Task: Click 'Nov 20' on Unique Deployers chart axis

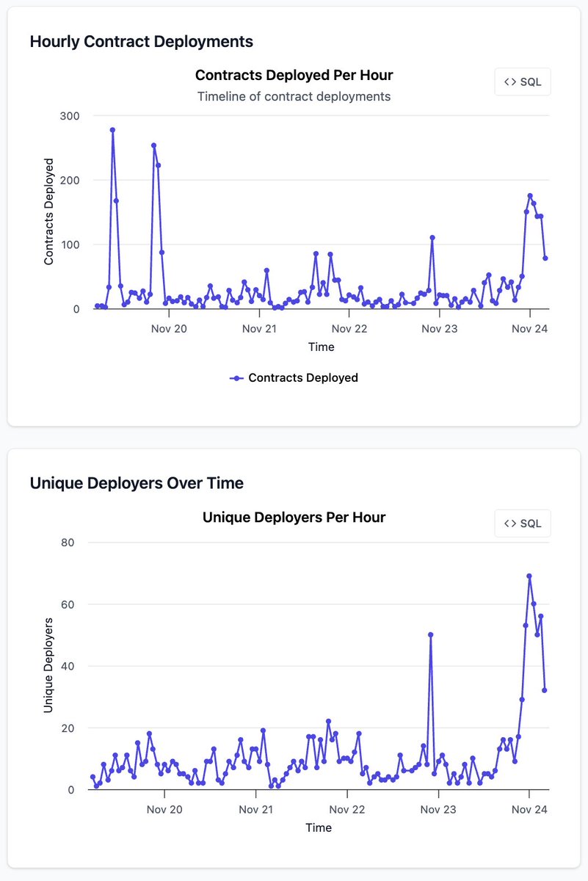Action: pyautogui.click(x=165, y=809)
